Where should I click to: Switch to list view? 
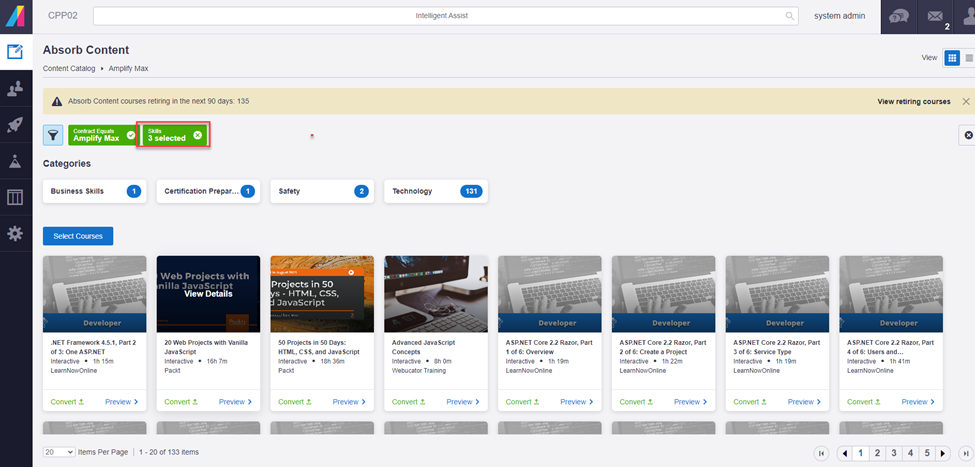tap(968, 58)
